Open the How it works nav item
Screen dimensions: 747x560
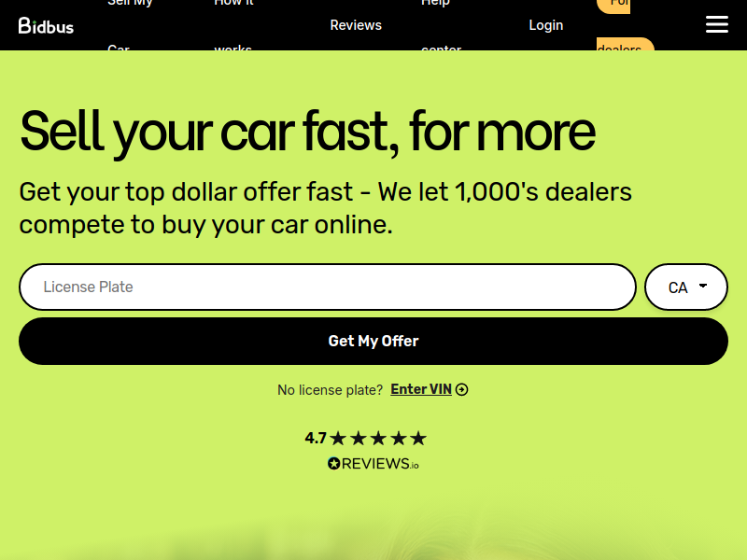pos(233,25)
